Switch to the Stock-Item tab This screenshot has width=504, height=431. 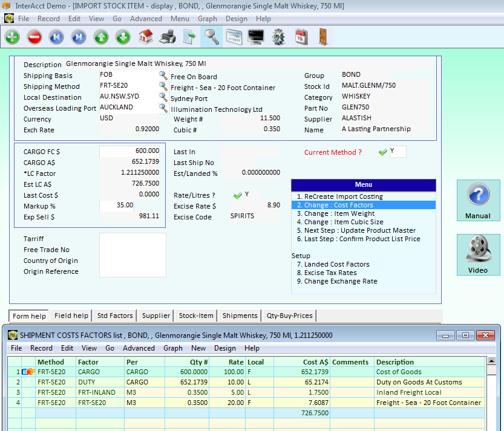[196, 316]
